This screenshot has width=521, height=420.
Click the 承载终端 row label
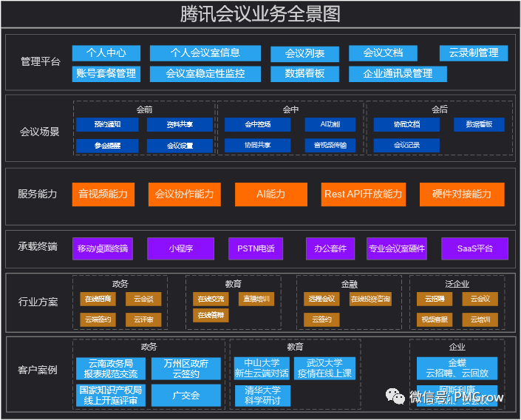click(38, 247)
